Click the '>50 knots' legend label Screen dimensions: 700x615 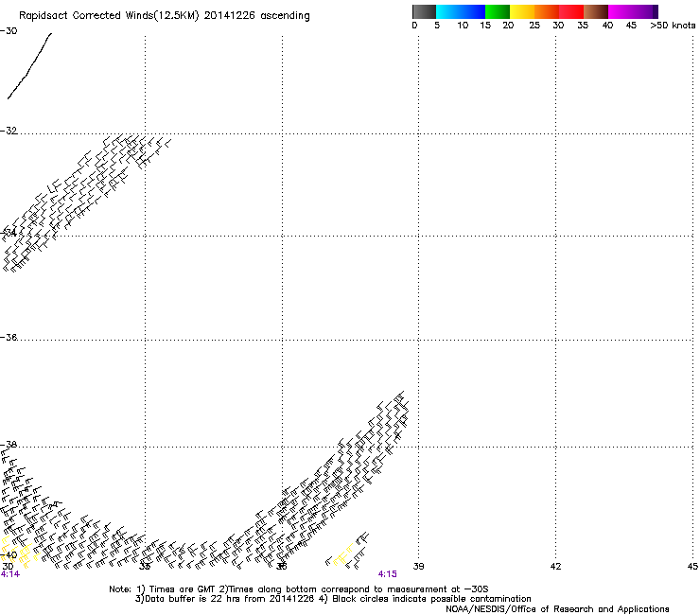(673, 26)
